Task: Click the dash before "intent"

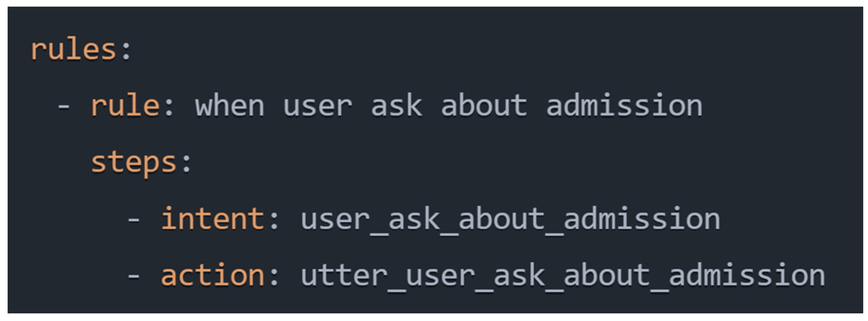Action: [133, 220]
